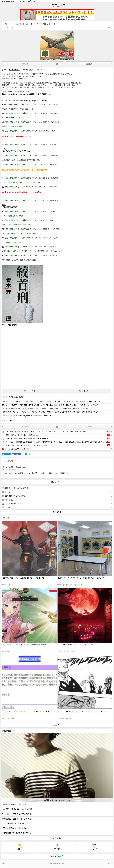The width and height of the screenshot is (114, 868).
Task: Click もっと見る under category ranking
Action: coord(57,512)
